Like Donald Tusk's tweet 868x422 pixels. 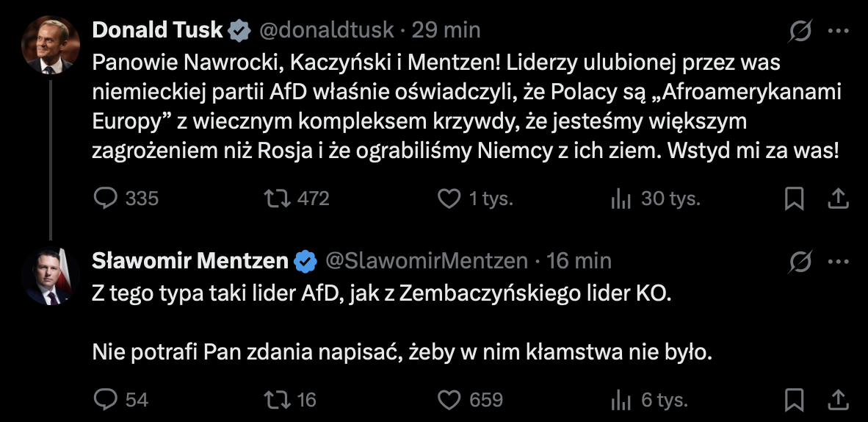[x=449, y=199]
